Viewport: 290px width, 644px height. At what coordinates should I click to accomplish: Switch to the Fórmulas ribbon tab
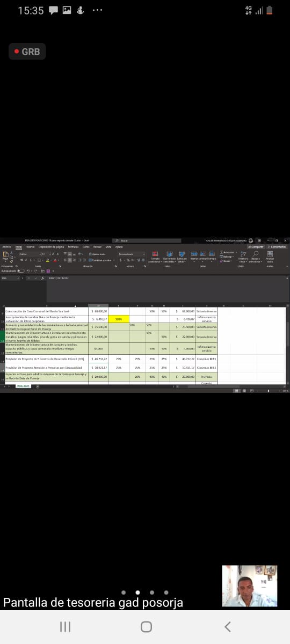click(73, 247)
